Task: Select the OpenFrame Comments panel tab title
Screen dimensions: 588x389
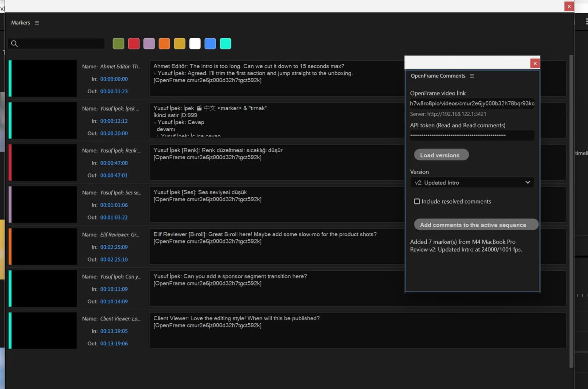Action: [x=438, y=76]
